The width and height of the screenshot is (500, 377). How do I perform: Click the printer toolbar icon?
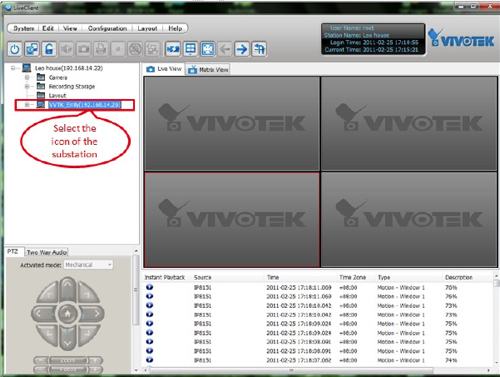click(101, 49)
